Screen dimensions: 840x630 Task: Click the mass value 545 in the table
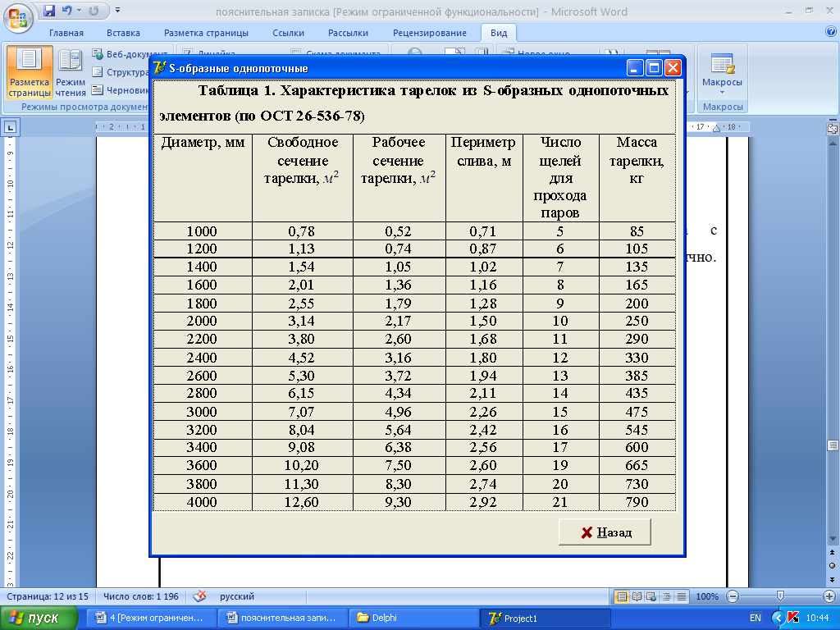(637, 430)
